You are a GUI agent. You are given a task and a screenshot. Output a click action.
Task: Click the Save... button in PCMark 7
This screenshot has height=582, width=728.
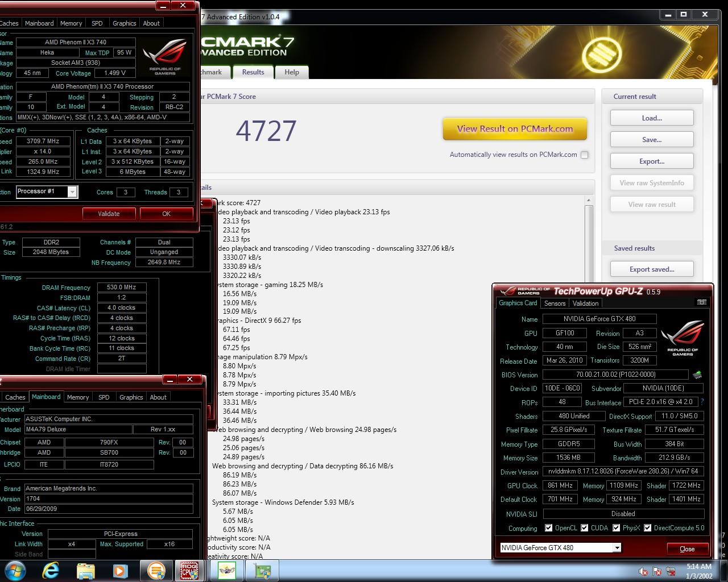652,140
